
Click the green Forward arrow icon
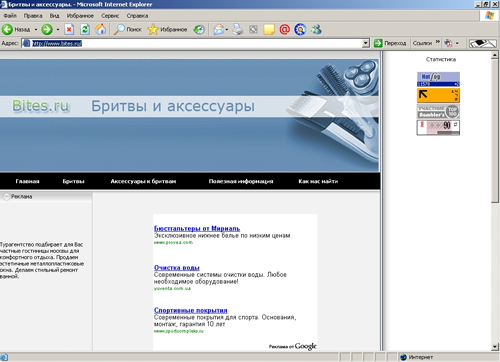[x=47, y=30]
